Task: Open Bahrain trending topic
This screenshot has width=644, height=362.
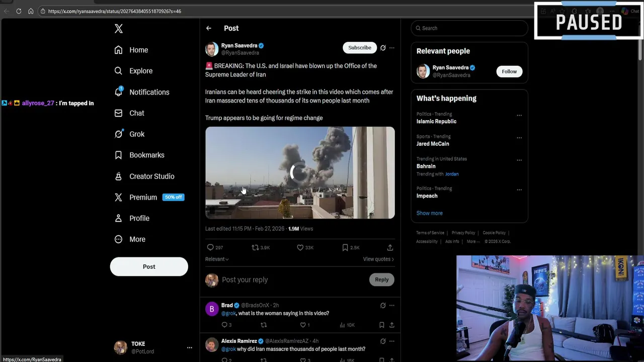Action: pos(426,166)
